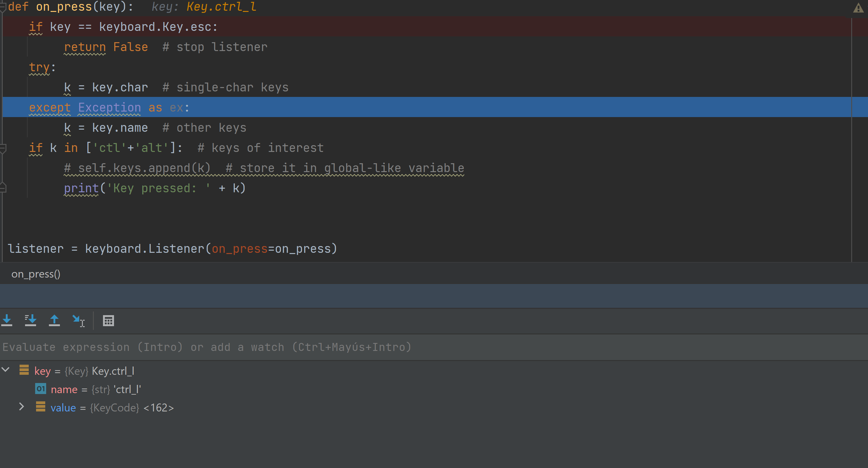Click the 'k = key.name' assignment
Image resolution: width=868 pixels, height=468 pixels.
click(106, 128)
